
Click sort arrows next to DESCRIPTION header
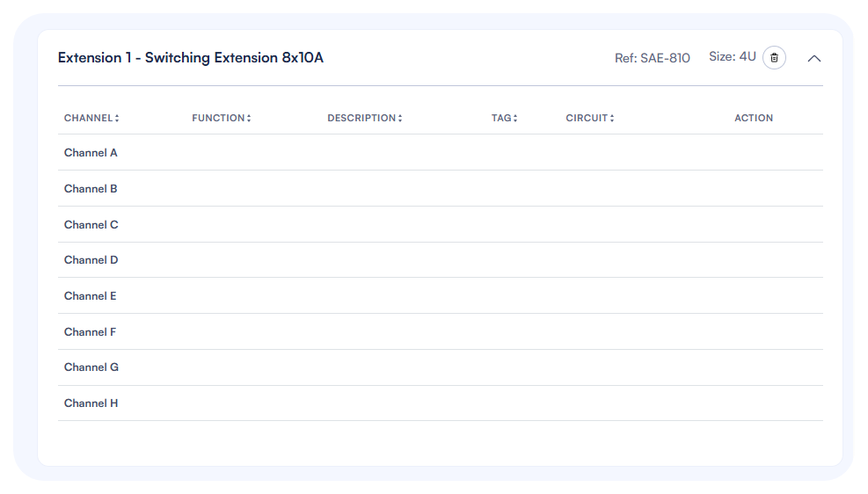[400, 119]
